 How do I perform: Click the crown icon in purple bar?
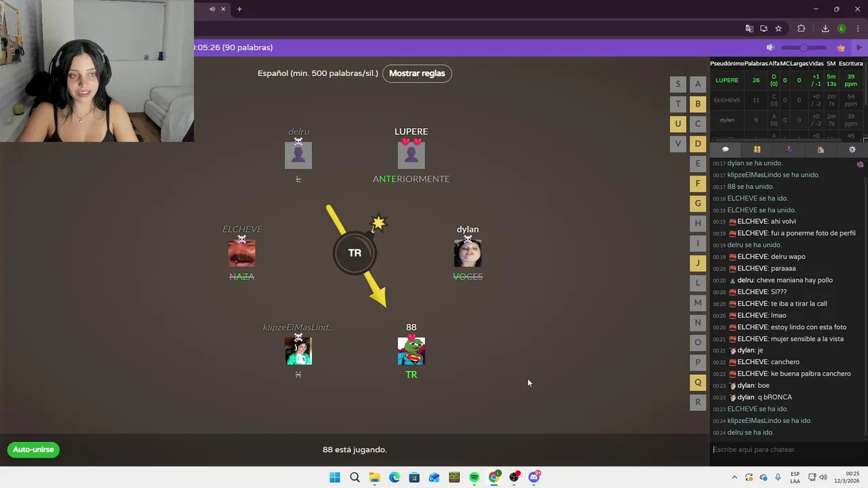coord(841,47)
